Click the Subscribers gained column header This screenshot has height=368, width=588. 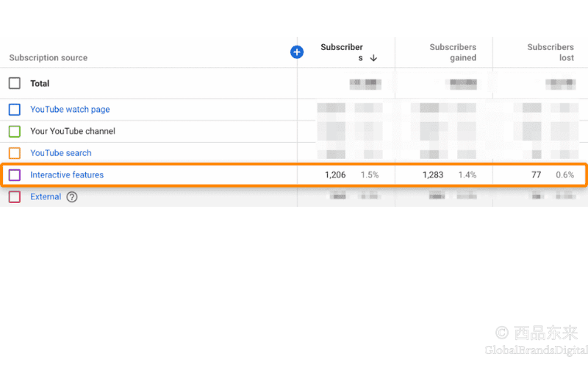point(453,52)
